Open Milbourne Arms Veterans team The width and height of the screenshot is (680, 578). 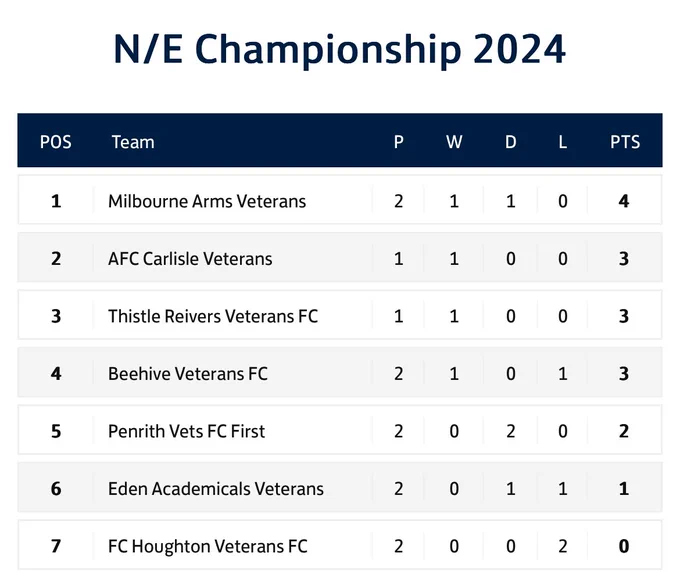pos(207,201)
